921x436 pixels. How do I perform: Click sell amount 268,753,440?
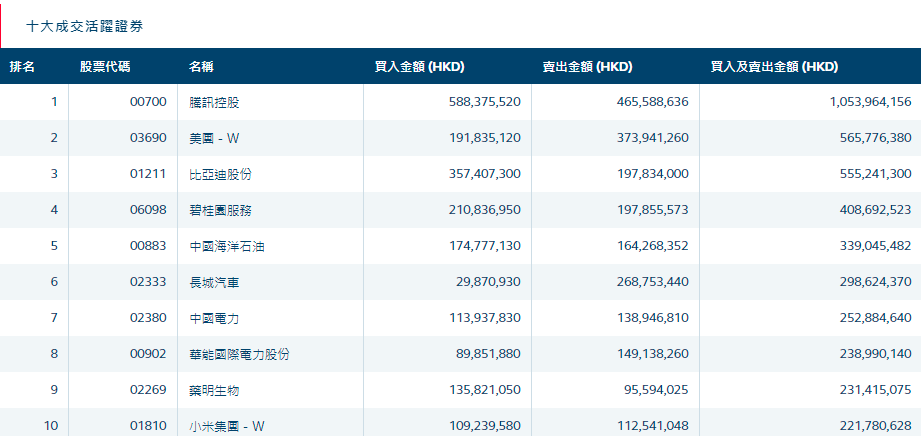(x=653, y=282)
